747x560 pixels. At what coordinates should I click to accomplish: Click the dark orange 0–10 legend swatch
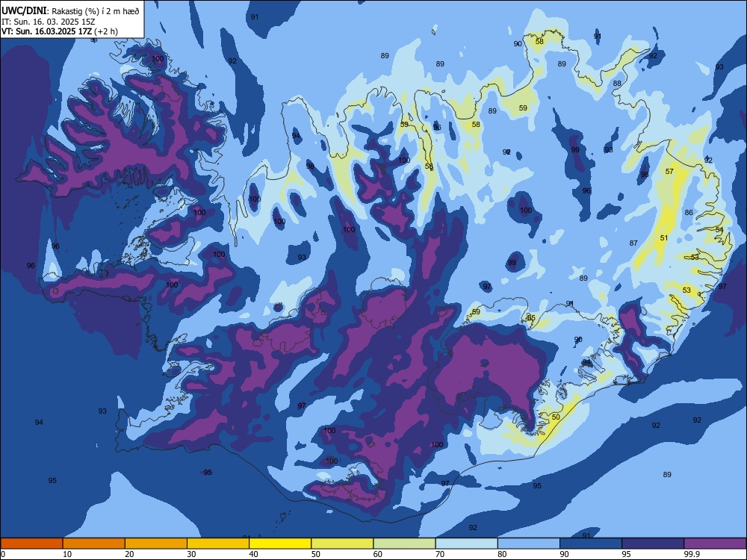point(31,544)
